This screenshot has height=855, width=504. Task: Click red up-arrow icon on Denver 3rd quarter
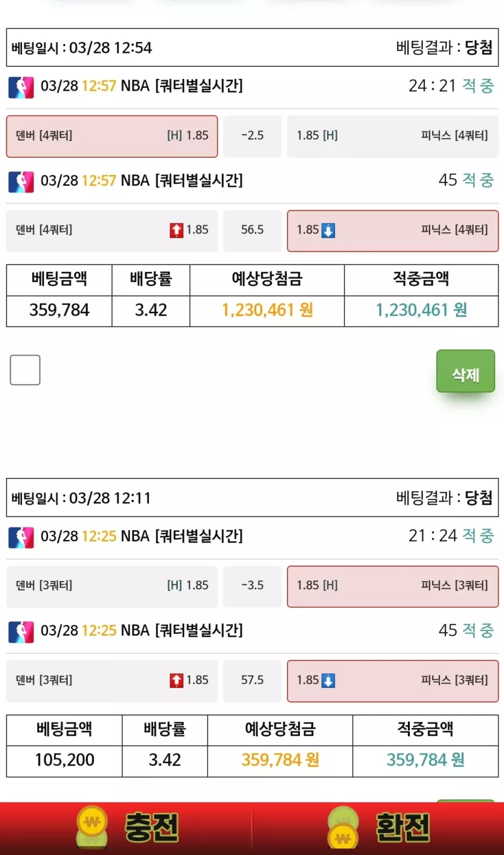click(177, 681)
